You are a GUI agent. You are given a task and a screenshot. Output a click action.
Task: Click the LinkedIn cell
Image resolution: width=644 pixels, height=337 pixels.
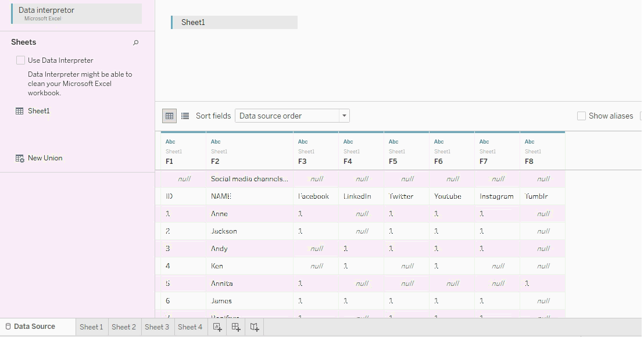361,196
